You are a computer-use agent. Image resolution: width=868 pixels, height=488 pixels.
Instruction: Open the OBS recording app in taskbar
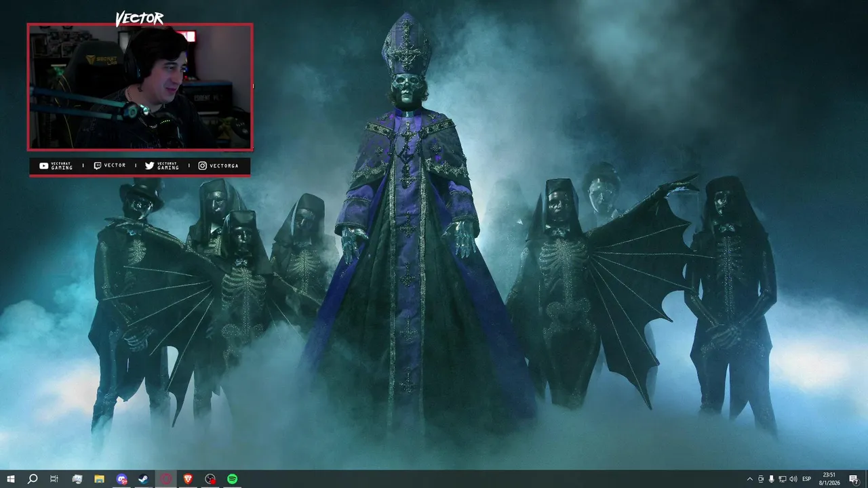point(210,479)
